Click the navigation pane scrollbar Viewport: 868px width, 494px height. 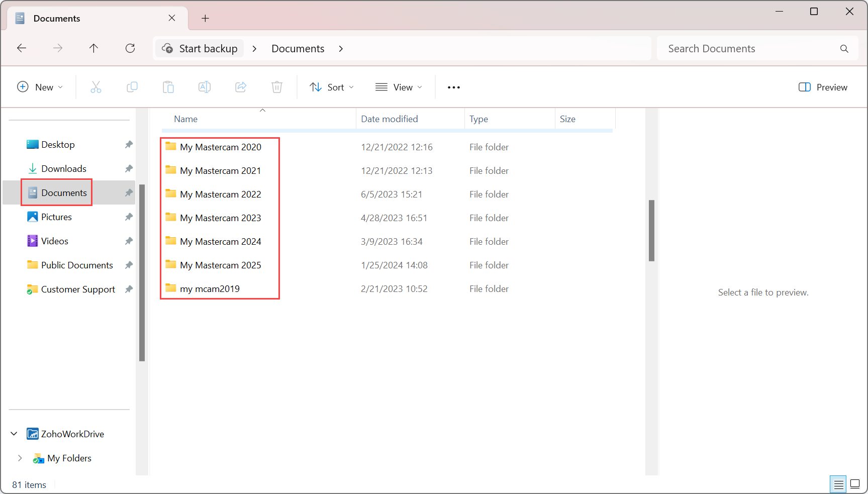pos(142,273)
